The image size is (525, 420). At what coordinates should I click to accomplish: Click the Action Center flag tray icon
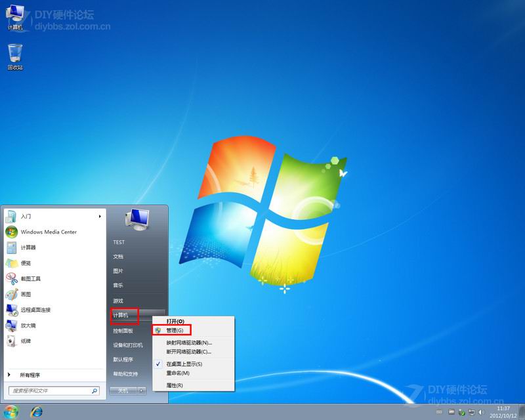(x=451, y=412)
